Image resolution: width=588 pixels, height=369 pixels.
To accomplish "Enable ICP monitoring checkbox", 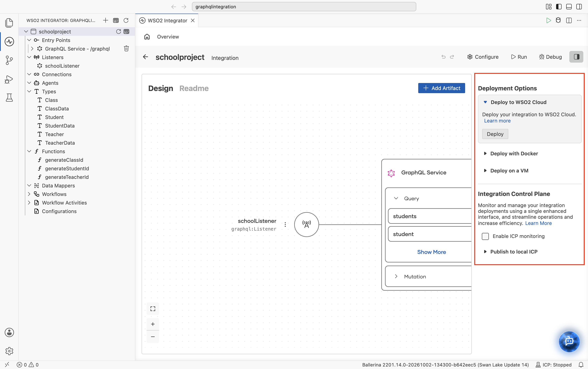I will tap(485, 236).
